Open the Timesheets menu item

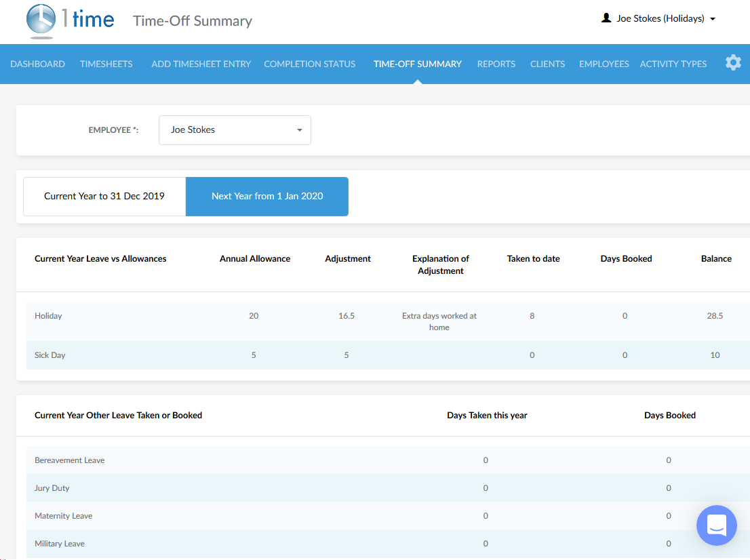coord(106,64)
